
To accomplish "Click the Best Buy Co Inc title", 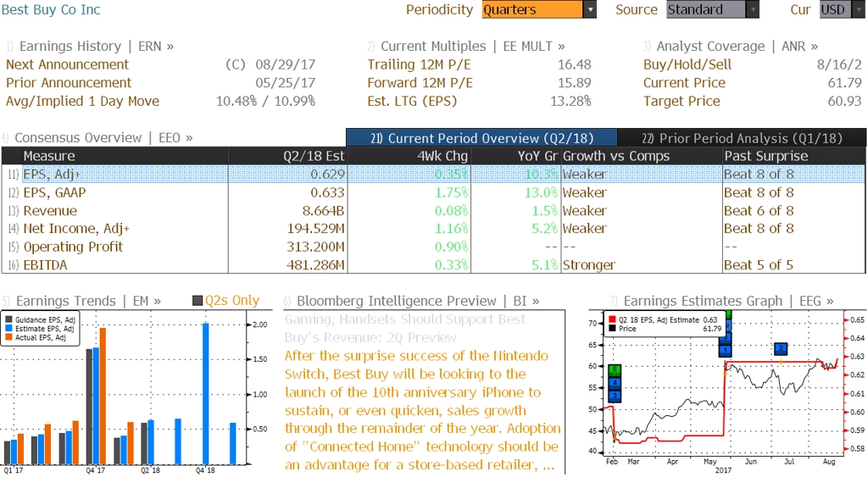I will click(51, 9).
